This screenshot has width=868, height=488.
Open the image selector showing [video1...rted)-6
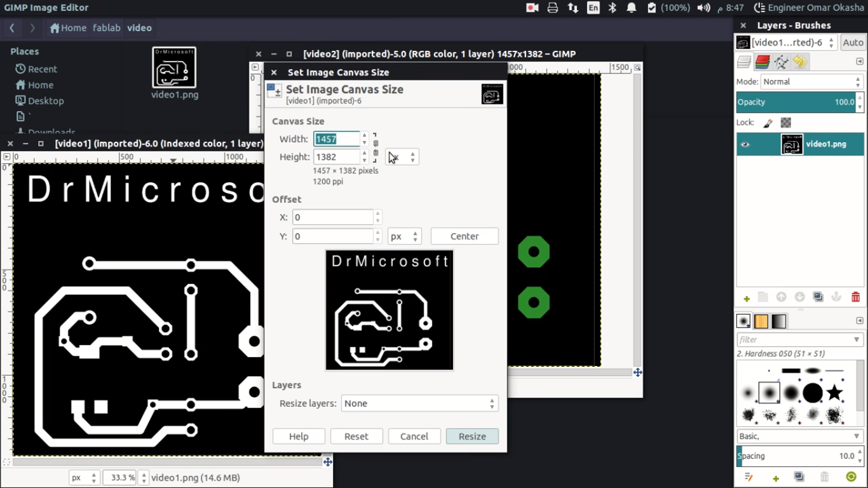(x=787, y=43)
